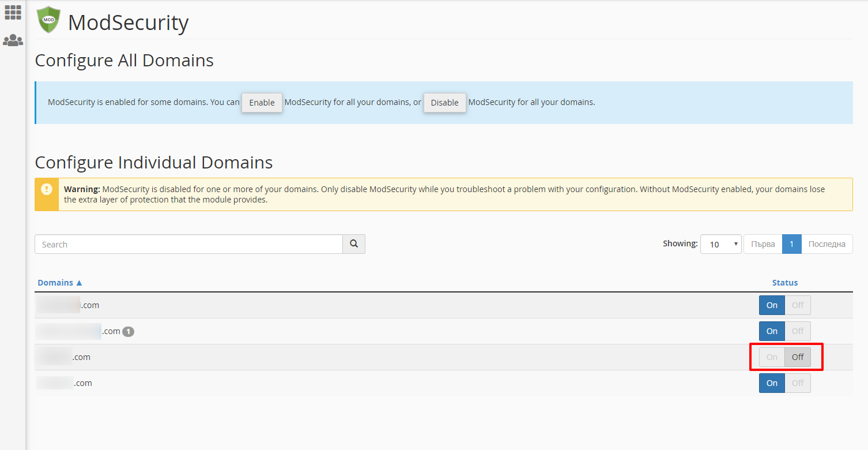Turn On ModSecurity for the currently disabled domain
Image resolution: width=868 pixels, height=450 pixels.
772,357
